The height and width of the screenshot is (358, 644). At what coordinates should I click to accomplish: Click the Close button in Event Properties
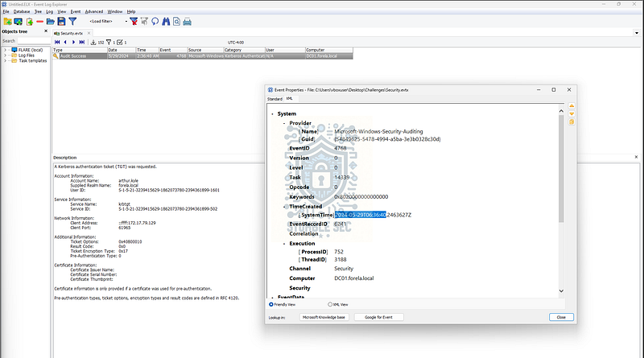click(x=561, y=317)
